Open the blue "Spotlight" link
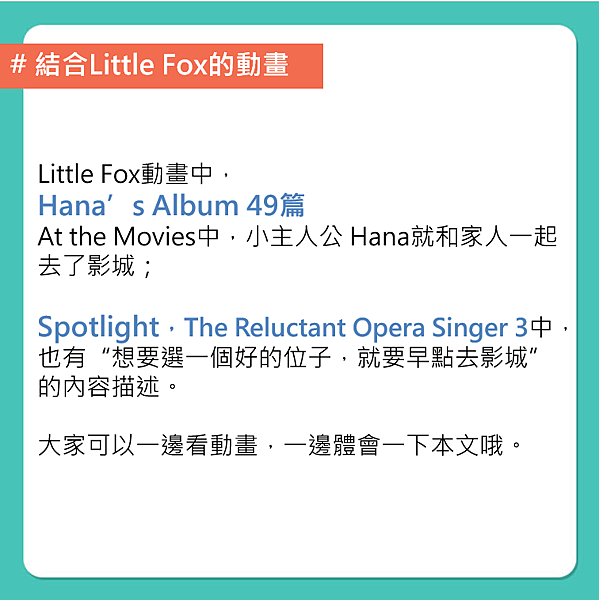The width and height of the screenshot is (599, 600). coord(98,328)
